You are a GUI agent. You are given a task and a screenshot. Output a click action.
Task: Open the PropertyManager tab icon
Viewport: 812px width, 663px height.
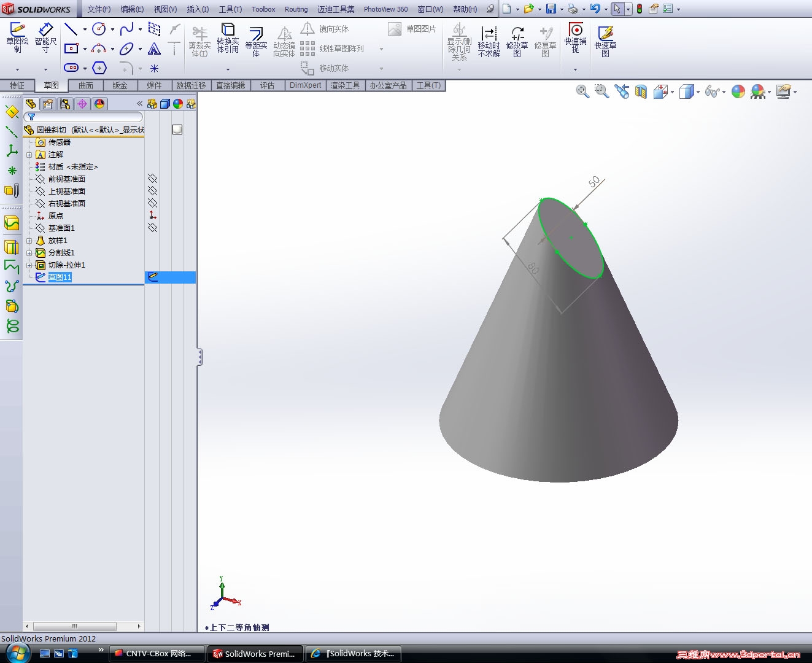[47, 104]
